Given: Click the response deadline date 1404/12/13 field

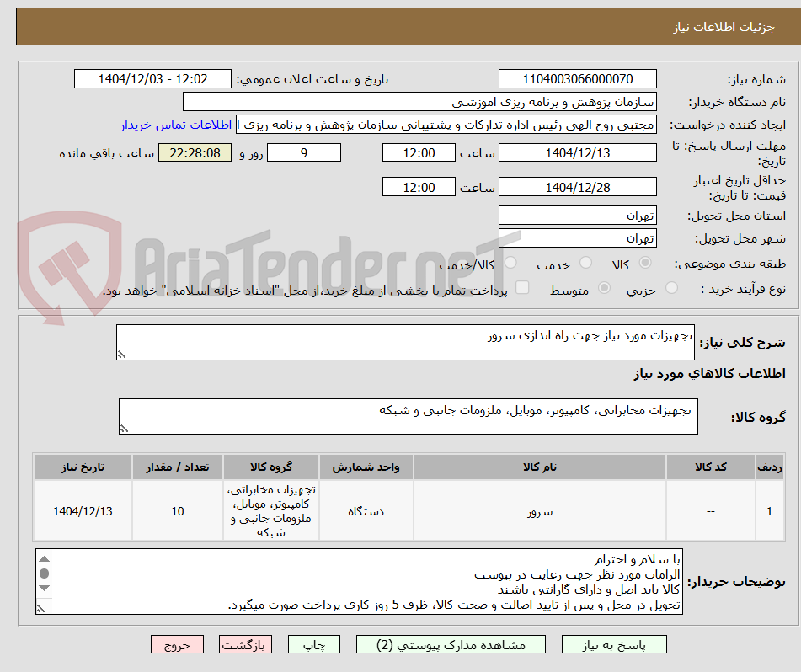Looking at the screenshot, I should [577, 152].
